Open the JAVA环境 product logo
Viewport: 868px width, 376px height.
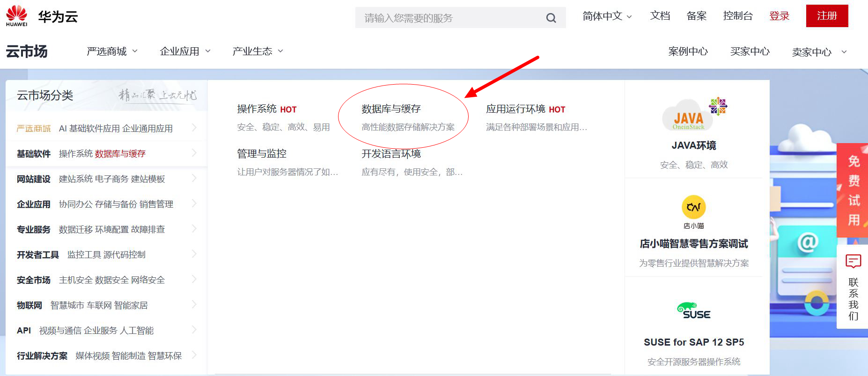tap(694, 114)
